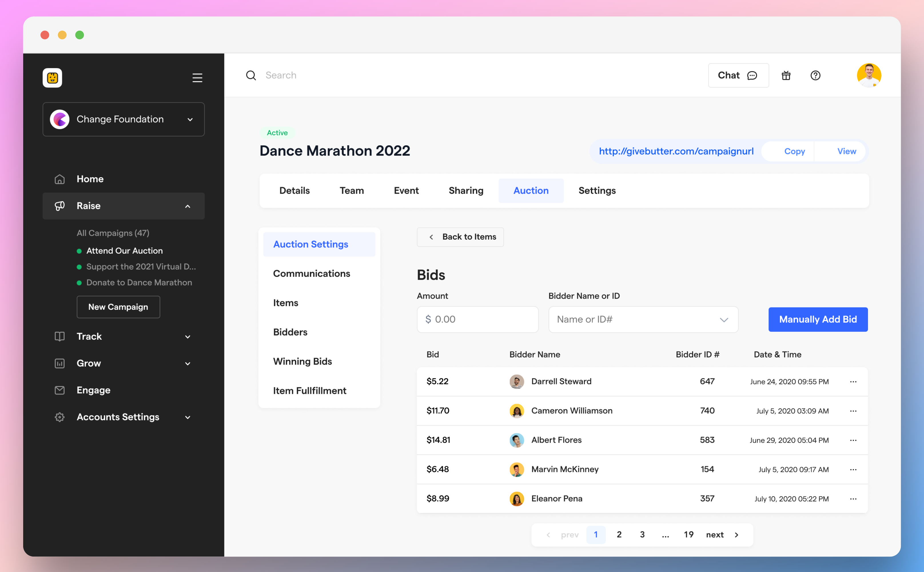Expand the Grow section chevron
Image resolution: width=924 pixels, height=572 pixels.
(x=188, y=364)
